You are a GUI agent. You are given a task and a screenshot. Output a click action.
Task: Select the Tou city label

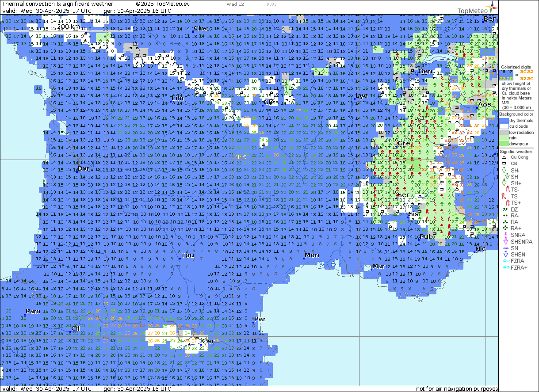click(188, 255)
